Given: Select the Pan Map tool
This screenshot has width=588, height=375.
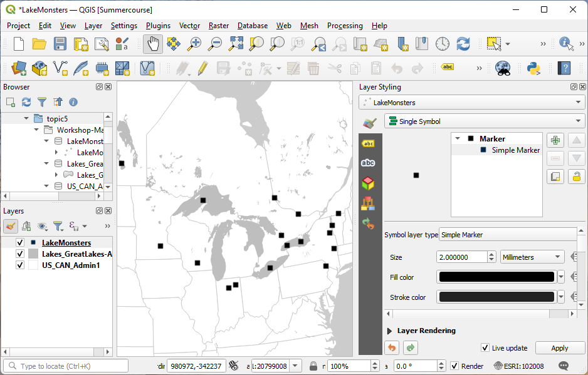Looking at the screenshot, I should [153, 44].
